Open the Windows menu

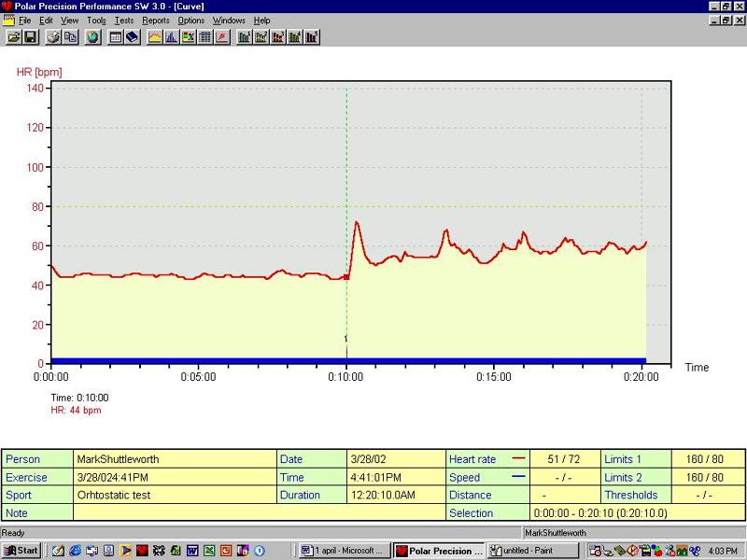(229, 21)
